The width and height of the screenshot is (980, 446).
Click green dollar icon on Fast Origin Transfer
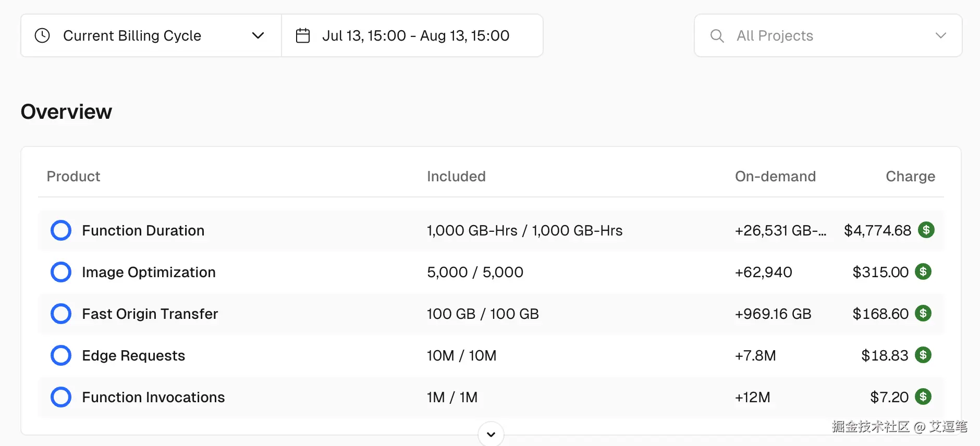[x=923, y=313]
